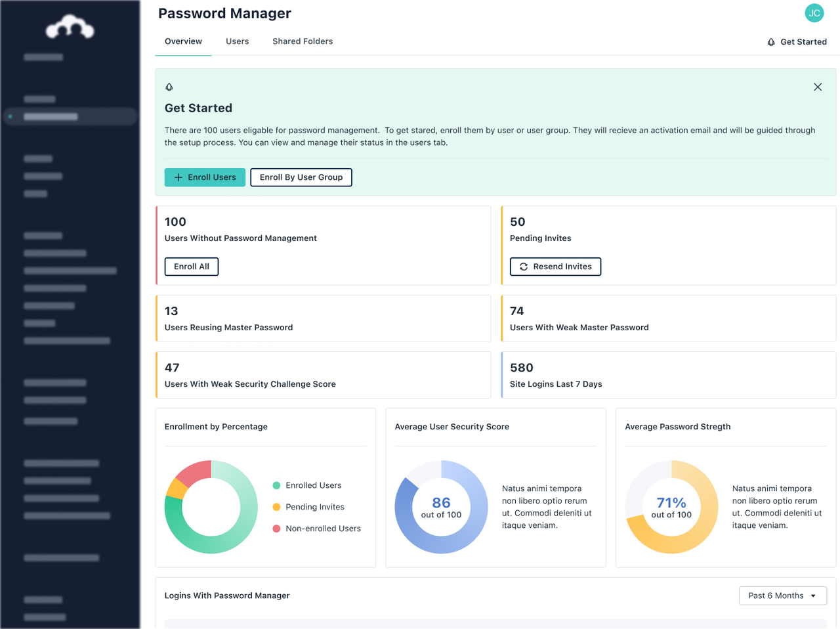Click the rocket icon beside Get Started link

pos(771,42)
